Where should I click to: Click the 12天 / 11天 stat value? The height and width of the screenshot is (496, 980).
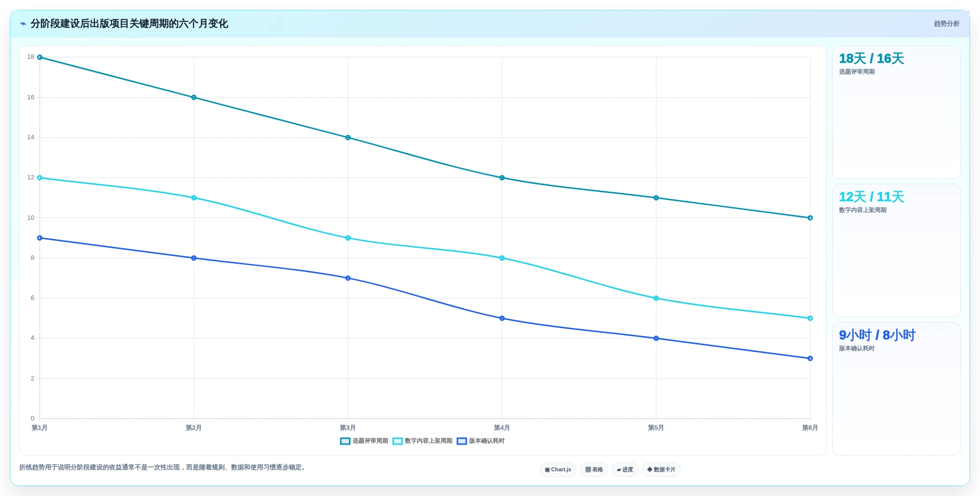(x=871, y=197)
